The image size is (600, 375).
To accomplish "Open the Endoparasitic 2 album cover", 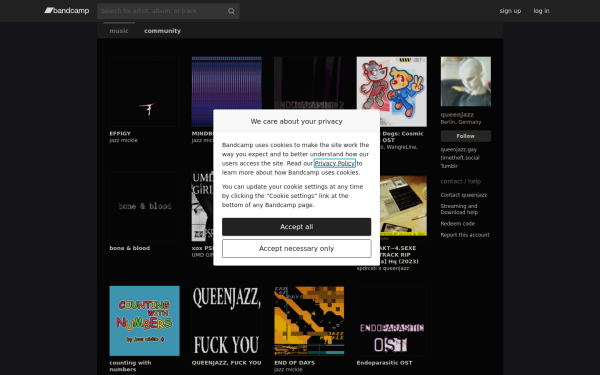I will tap(309, 83).
